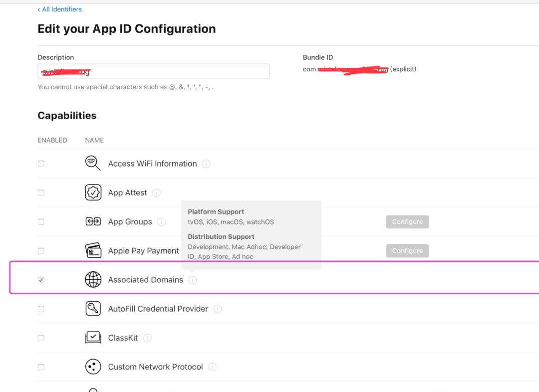The image size is (539, 392).
Task: Click the AutoFill Credential Provider key icon
Action: coord(93,309)
